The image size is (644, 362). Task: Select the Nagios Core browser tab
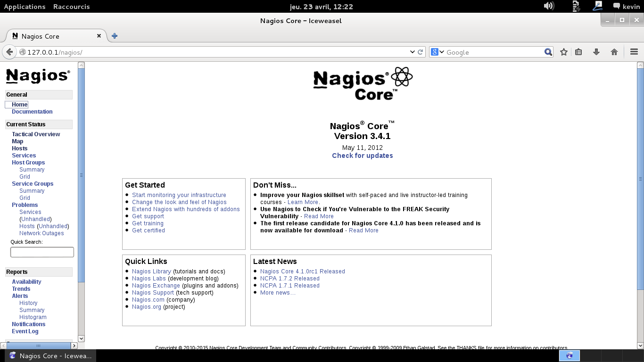coord(56,36)
